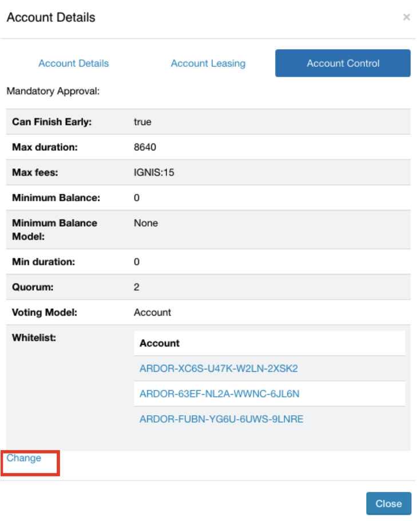This screenshot has width=420, height=521.
Task: Click the Quorum value 2
Action: click(x=137, y=287)
